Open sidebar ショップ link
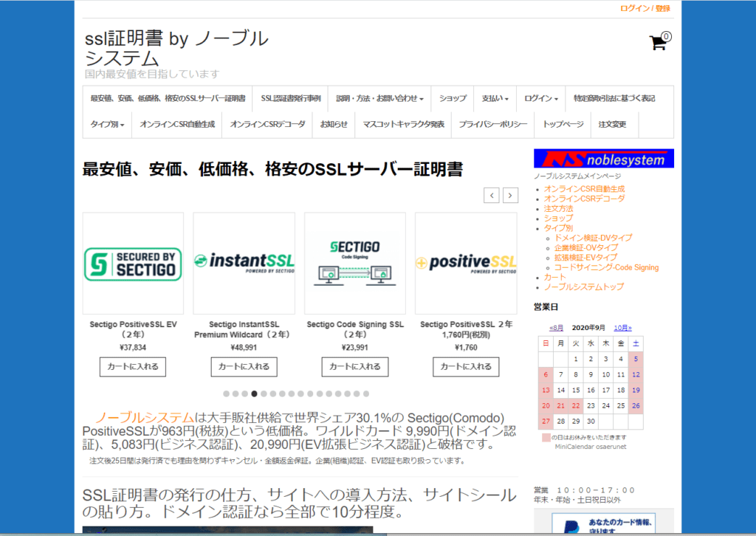 click(558, 219)
